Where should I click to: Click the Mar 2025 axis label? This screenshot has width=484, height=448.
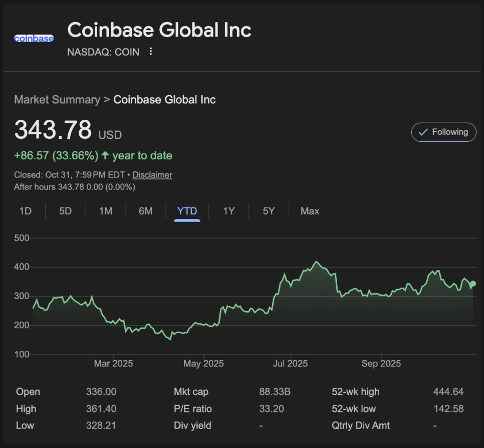(x=113, y=363)
